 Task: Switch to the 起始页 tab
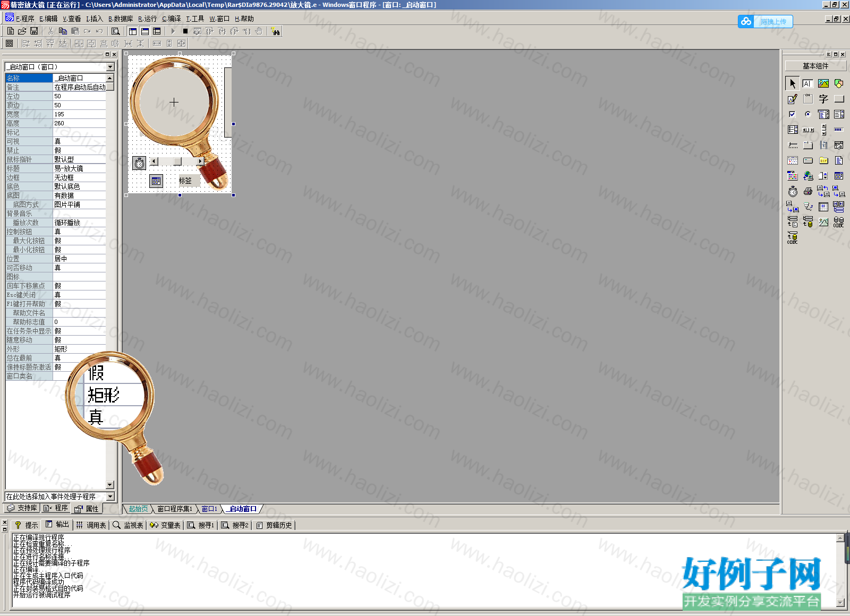[x=138, y=509]
